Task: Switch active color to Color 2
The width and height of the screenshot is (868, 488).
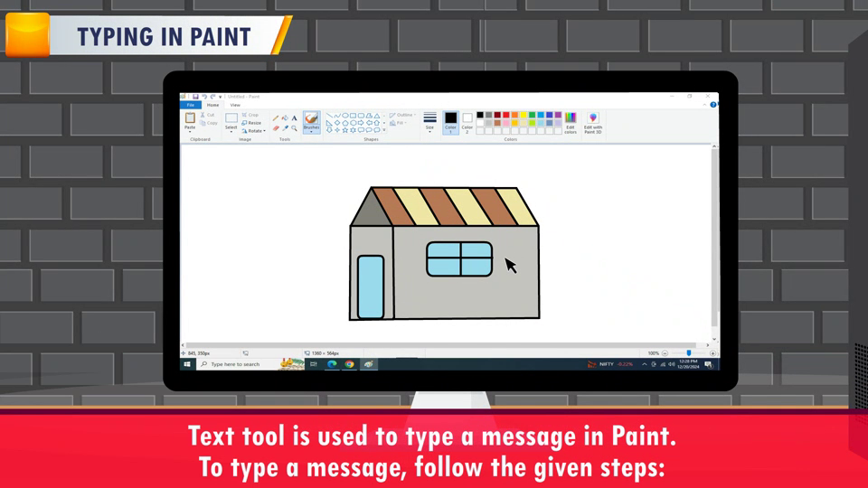Action: [x=467, y=121]
